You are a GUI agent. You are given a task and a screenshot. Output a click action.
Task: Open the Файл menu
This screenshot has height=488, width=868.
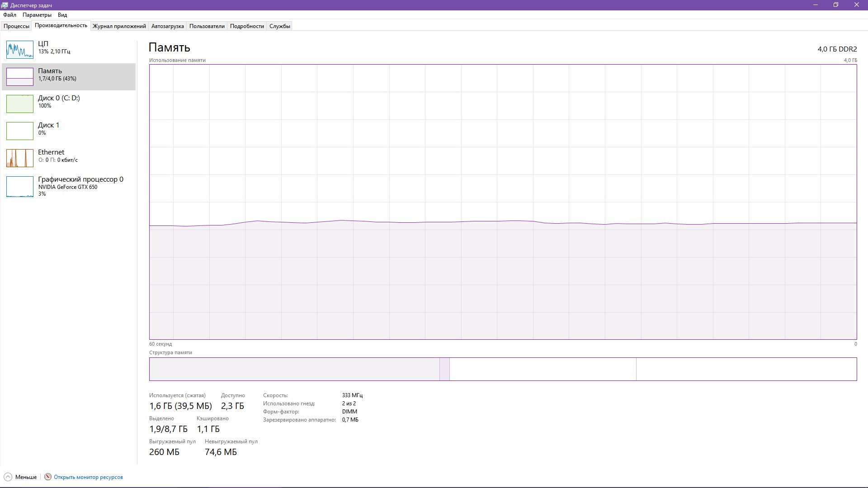(9, 15)
